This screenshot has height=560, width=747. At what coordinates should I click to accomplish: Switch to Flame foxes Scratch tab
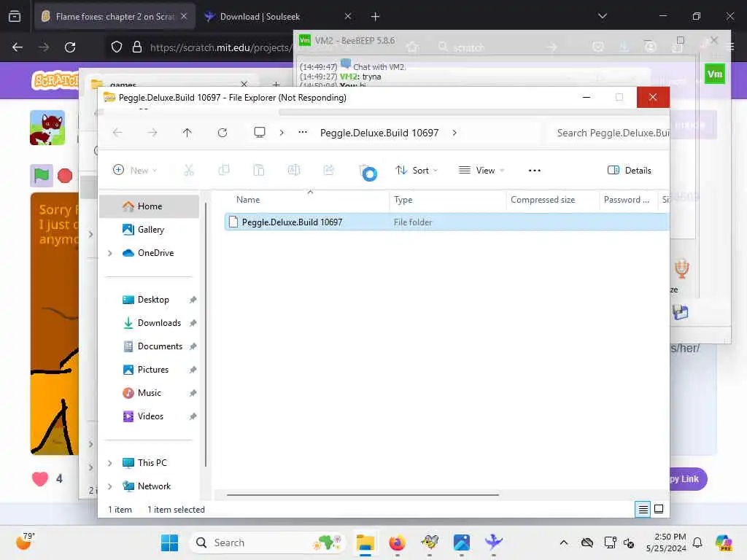click(x=115, y=16)
